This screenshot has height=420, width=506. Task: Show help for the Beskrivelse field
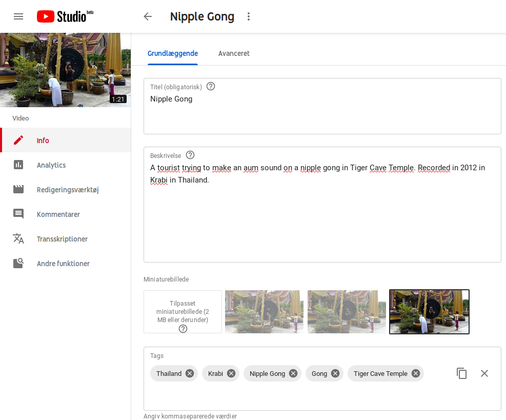pos(190,155)
